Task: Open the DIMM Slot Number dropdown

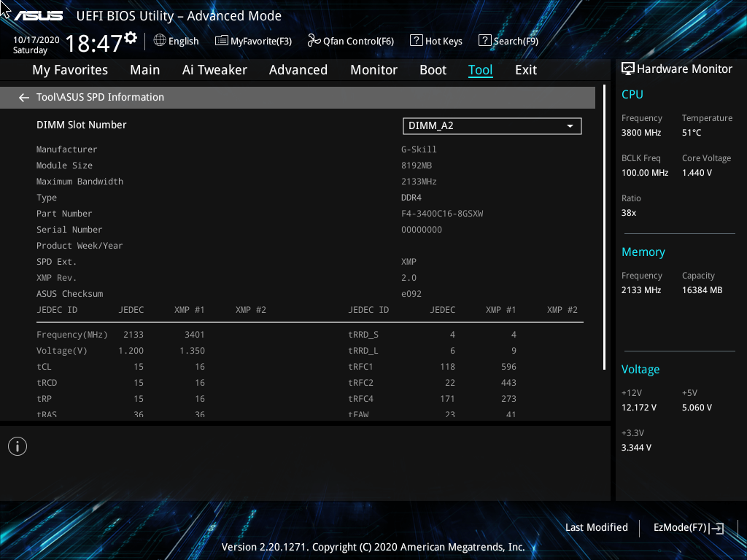Action: [492, 126]
